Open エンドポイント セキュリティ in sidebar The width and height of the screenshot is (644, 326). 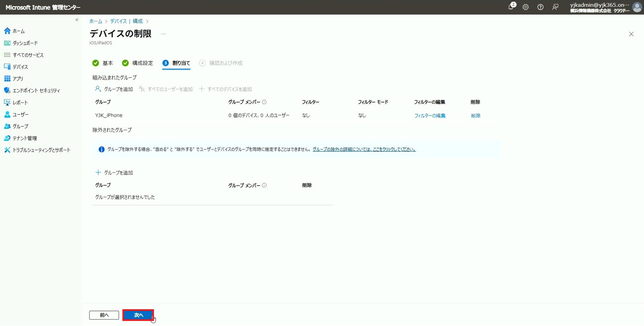pyautogui.click(x=36, y=91)
